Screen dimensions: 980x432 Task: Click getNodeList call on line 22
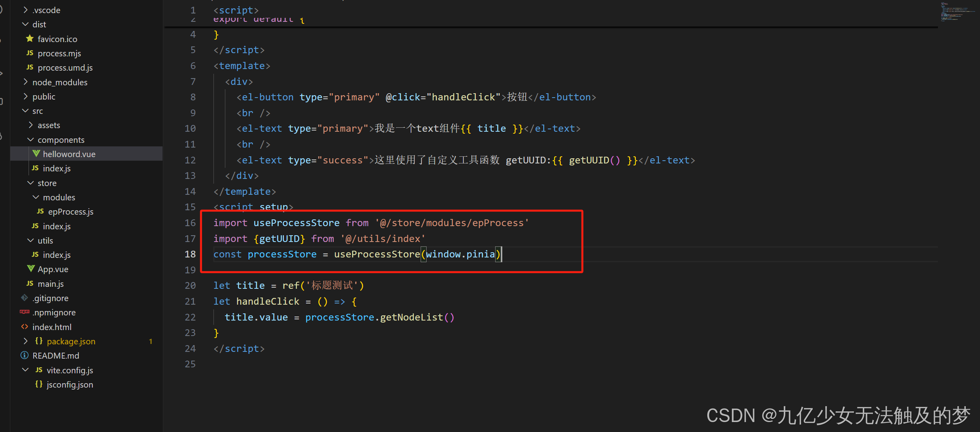point(412,317)
